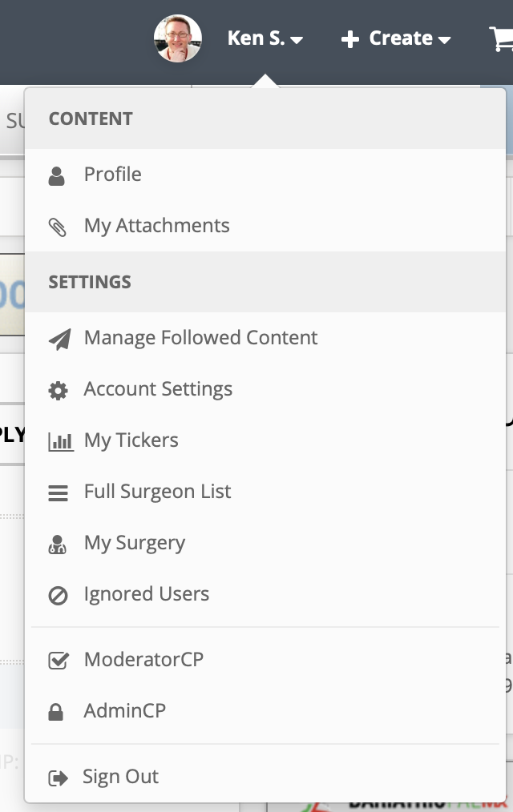Viewport: 513px width, 812px height.
Task: Click the blocked circle Ignored Users icon
Action: pyautogui.click(x=58, y=595)
